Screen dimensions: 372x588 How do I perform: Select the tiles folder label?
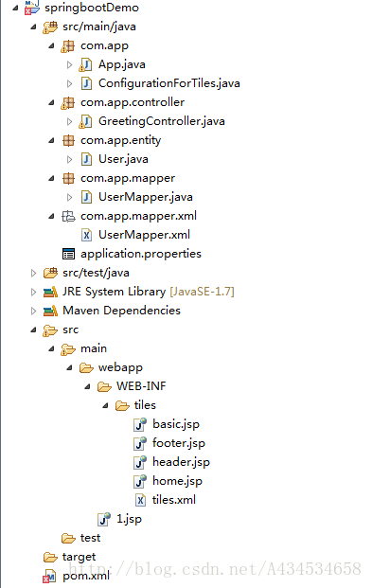click(145, 405)
